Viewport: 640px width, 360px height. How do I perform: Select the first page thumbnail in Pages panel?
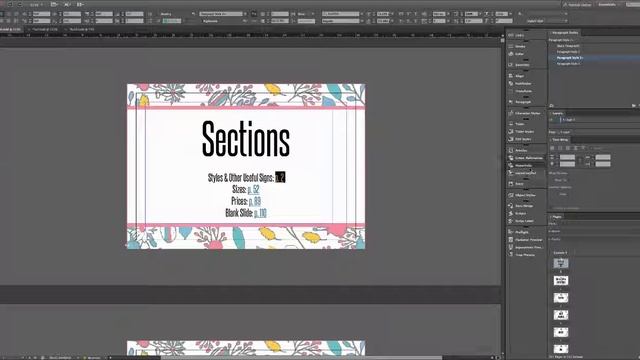[561, 264]
